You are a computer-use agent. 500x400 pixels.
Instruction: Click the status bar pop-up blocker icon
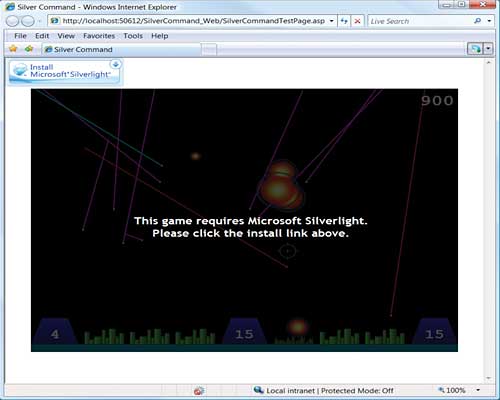[x=199, y=390]
